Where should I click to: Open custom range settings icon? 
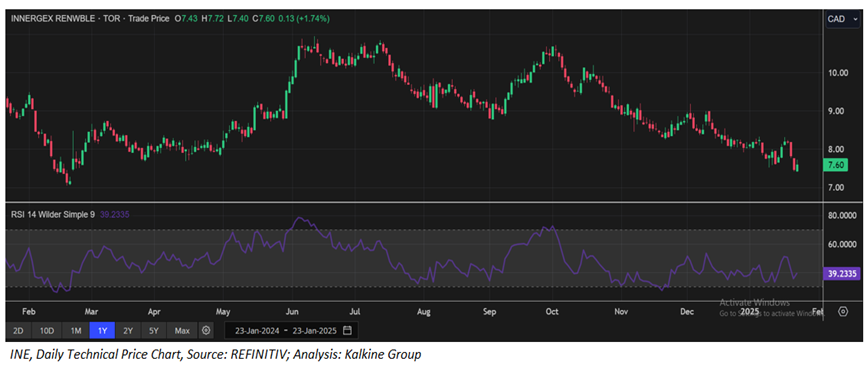tap(206, 331)
